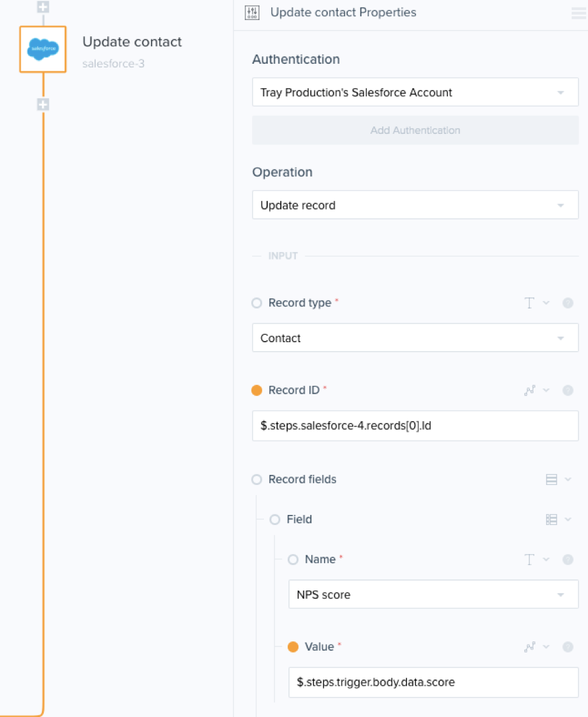Click the text type icon for Name
This screenshot has height=717, width=588.
pos(529,559)
